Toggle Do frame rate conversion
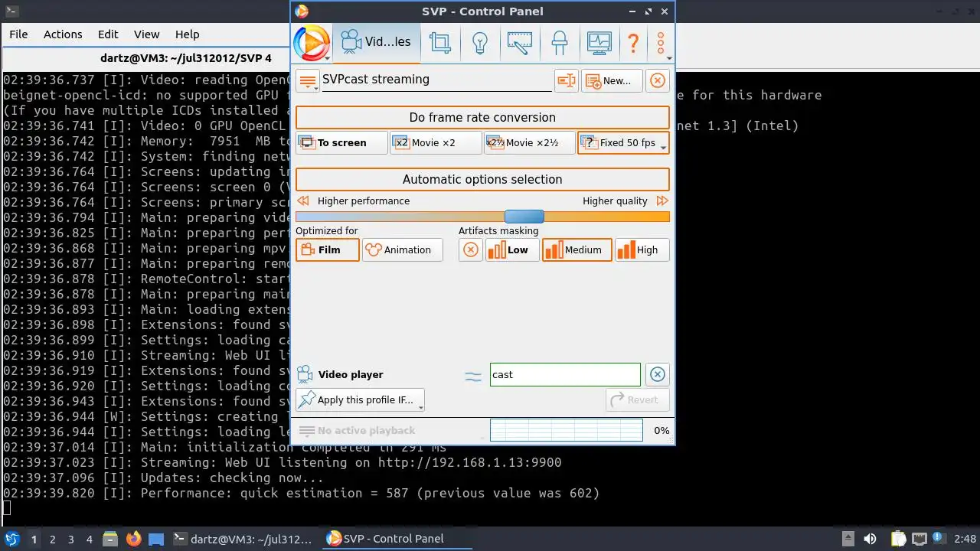Screen dimensions: 980x551 (482, 117)
